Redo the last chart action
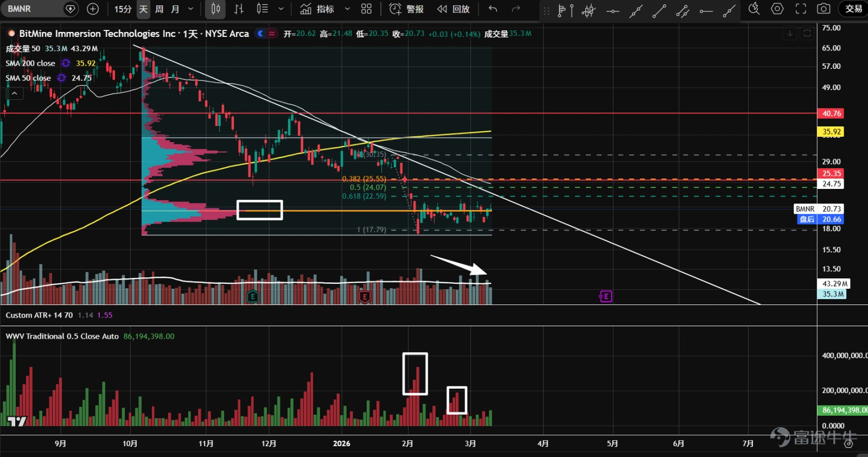This screenshot has width=868, height=457. pos(516,9)
